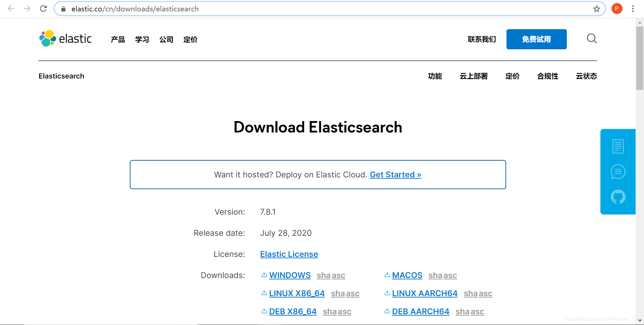Open sha link for DEB AARCH64

463,312
